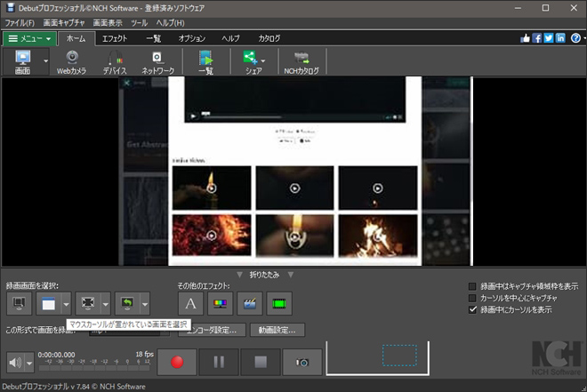Switch to the ホーム tab
The height and width of the screenshot is (392, 587).
coord(76,38)
